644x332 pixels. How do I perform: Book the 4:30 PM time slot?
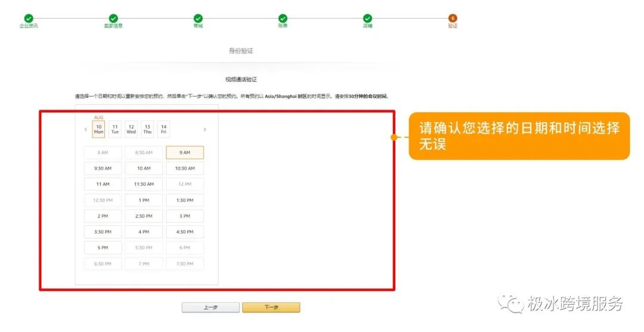click(x=185, y=232)
